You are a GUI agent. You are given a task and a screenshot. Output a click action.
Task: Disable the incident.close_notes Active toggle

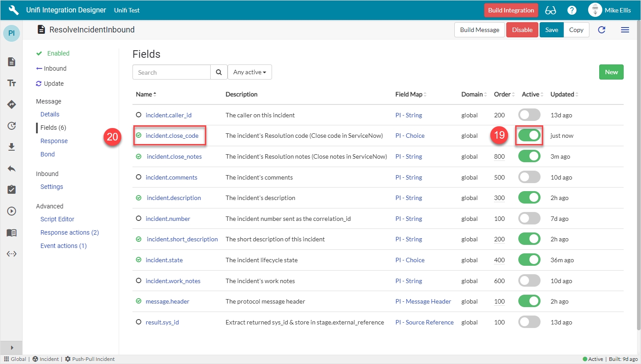[529, 156]
